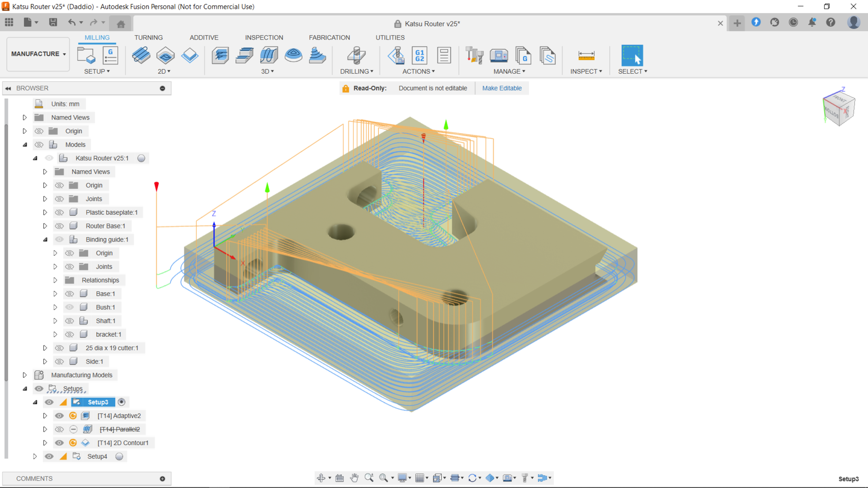868x488 pixels.
Task: Expand the Relationships folder
Action: [55, 280]
